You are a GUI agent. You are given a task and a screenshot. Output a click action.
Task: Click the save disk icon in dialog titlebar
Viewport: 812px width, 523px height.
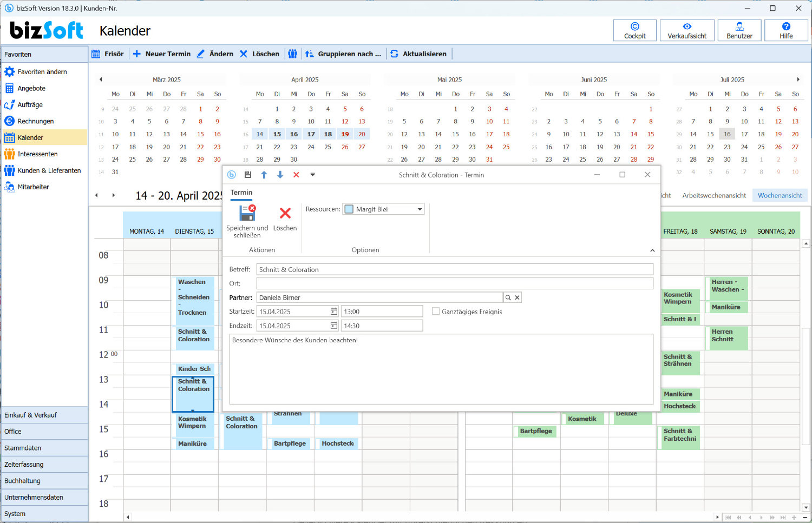coord(248,175)
